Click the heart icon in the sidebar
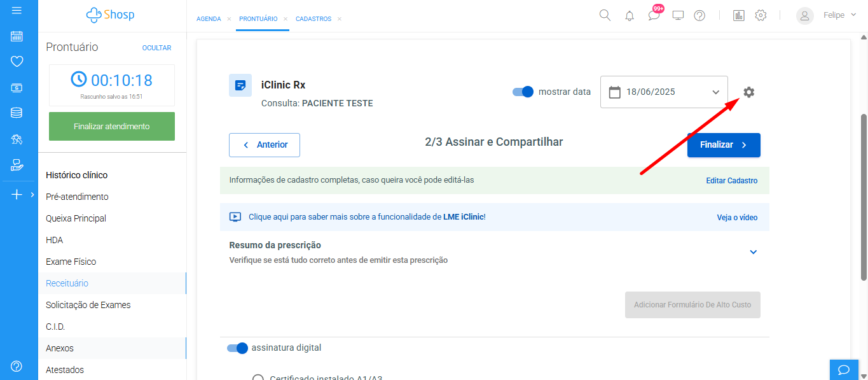Screen dimensions: 868x380 point(17,62)
